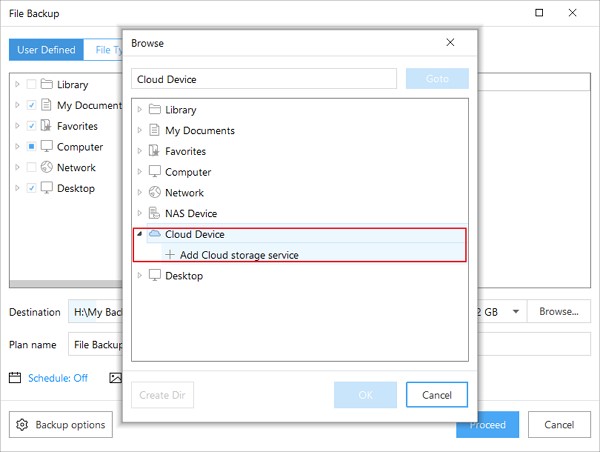Image resolution: width=600 pixels, height=452 pixels.
Task: Click the Schedule calendar icon
Action: click(15, 378)
